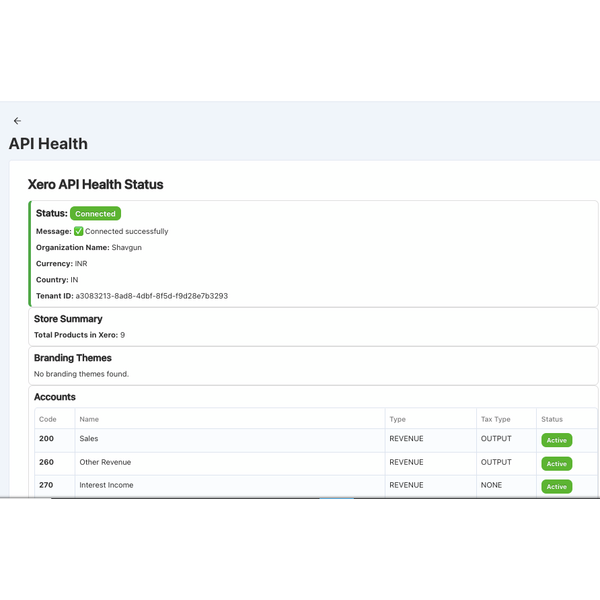Click the Shavgun organization name
The image size is (600, 600).
[x=127, y=247]
